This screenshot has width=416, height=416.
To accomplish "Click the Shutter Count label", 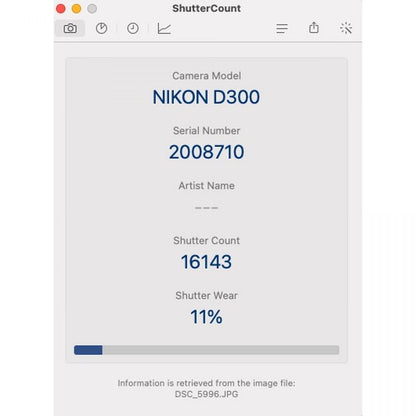I will (206, 241).
